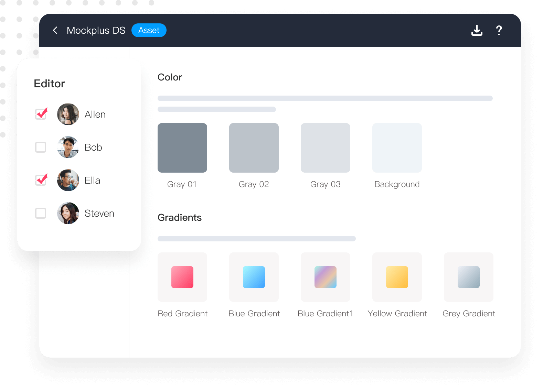Select the Background color swatch
The image size is (554, 392).
pyautogui.click(x=397, y=148)
